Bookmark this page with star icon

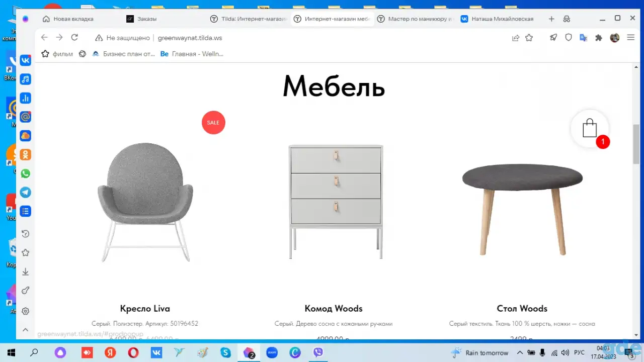click(x=529, y=38)
